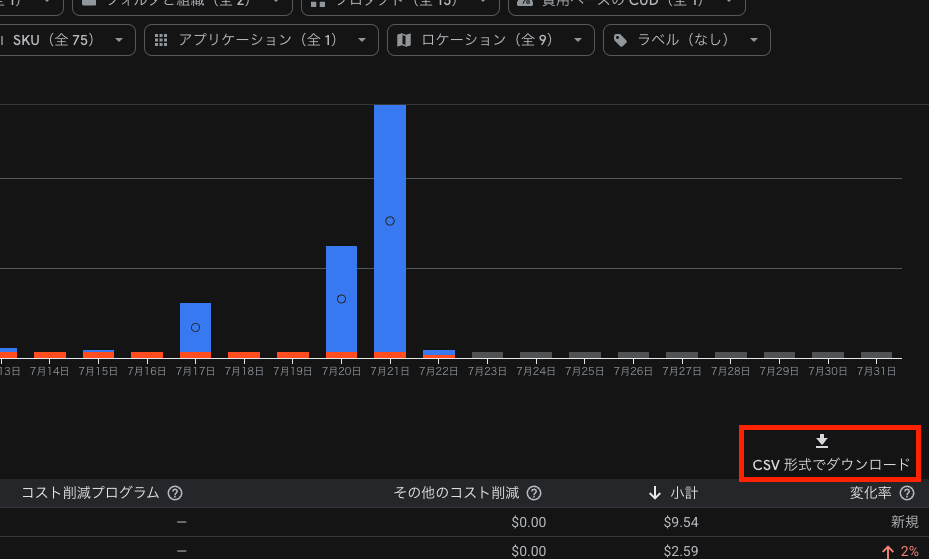
Task: Click help icon next to その他のコスト削減
Action: (534, 493)
